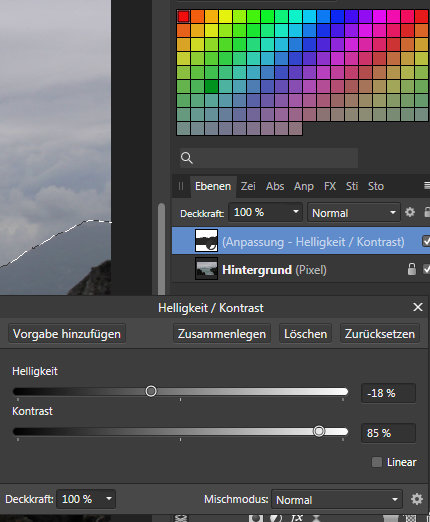Close the Helligkeit / Kontrast dialog
Viewport: 430px width, 522px height.
click(418, 307)
